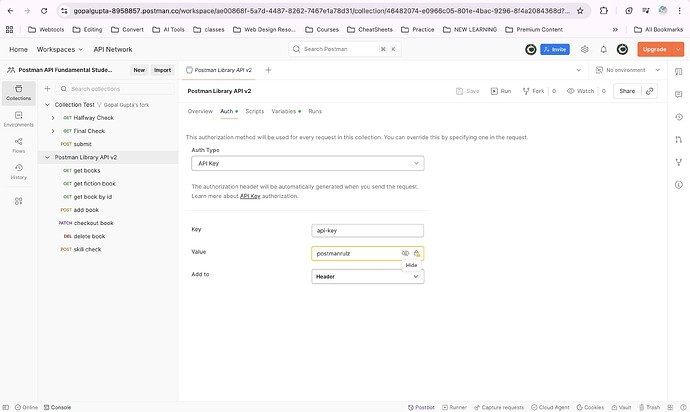The image size is (690, 412).
Task: Open pull requests icon in right sidebar
Action: tap(679, 140)
